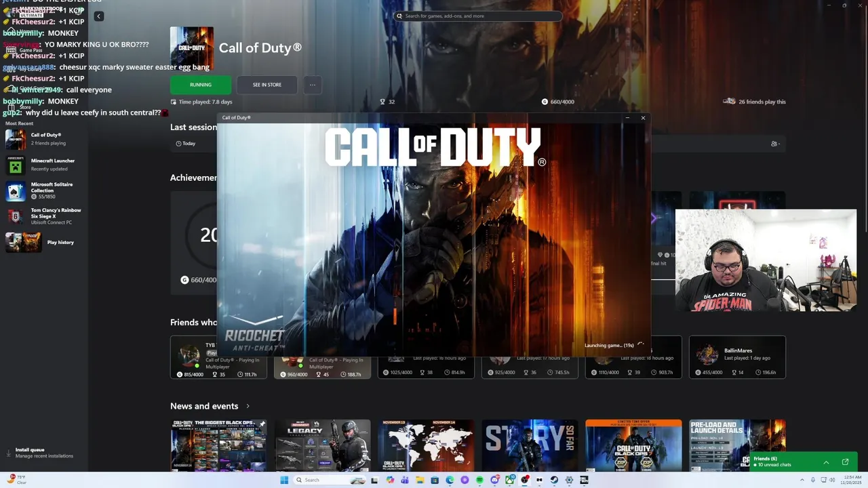The width and height of the screenshot is (868, 488).
Task: Open Spotify from the taskbar
Action: point(479,480)
